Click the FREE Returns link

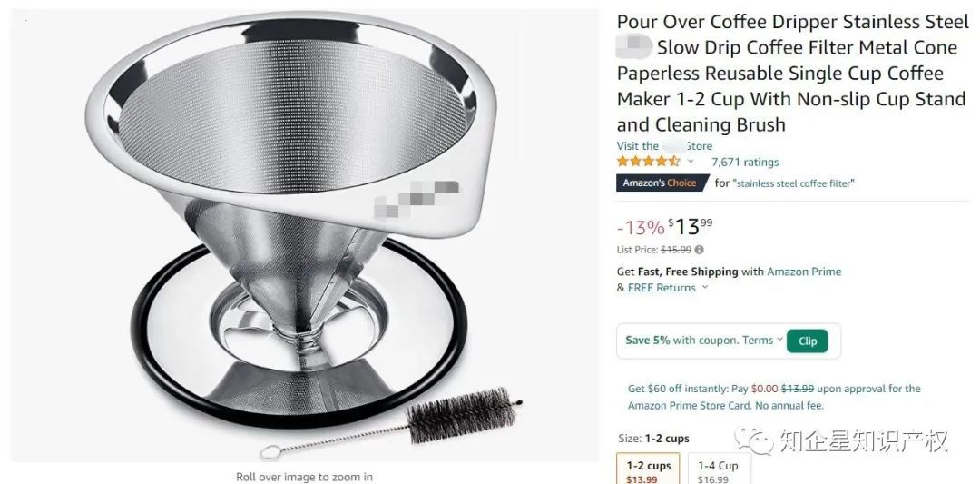pyautogui.click(x=661, y=288)
